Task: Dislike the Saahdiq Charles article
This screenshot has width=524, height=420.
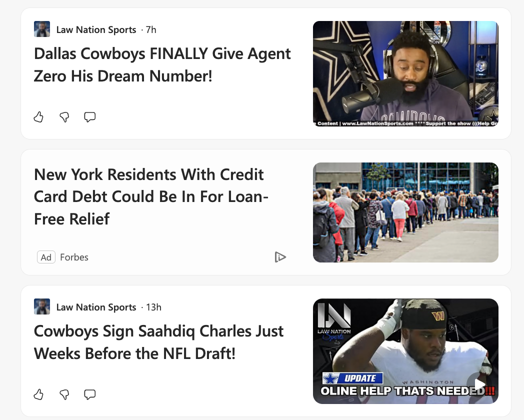Action: coord(64,394)
